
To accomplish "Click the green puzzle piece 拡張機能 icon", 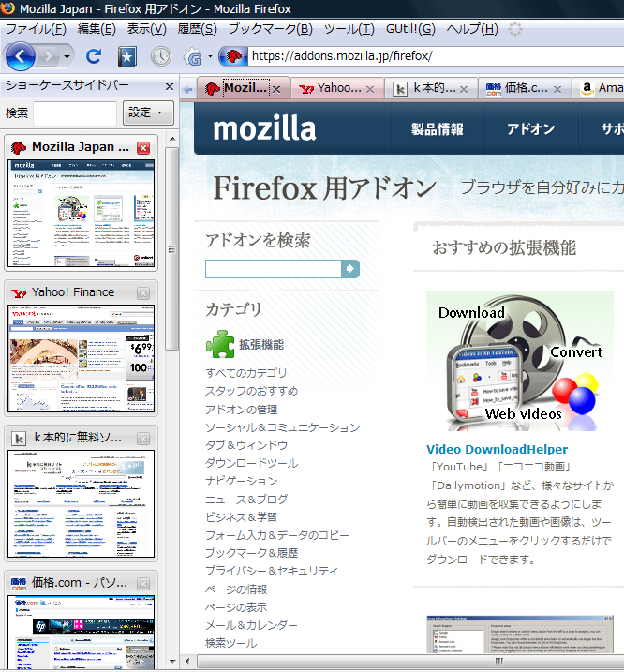I will [220, 344].
